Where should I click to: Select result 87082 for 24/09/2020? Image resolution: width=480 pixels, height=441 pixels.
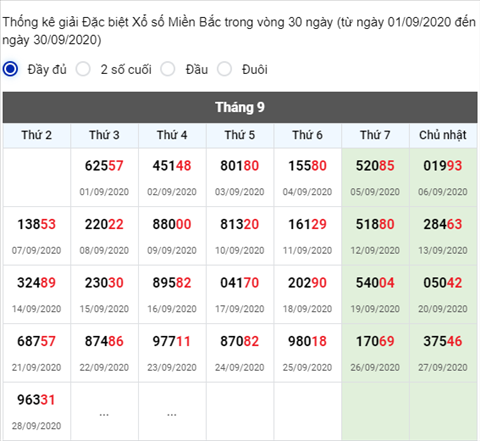(239, 341)
